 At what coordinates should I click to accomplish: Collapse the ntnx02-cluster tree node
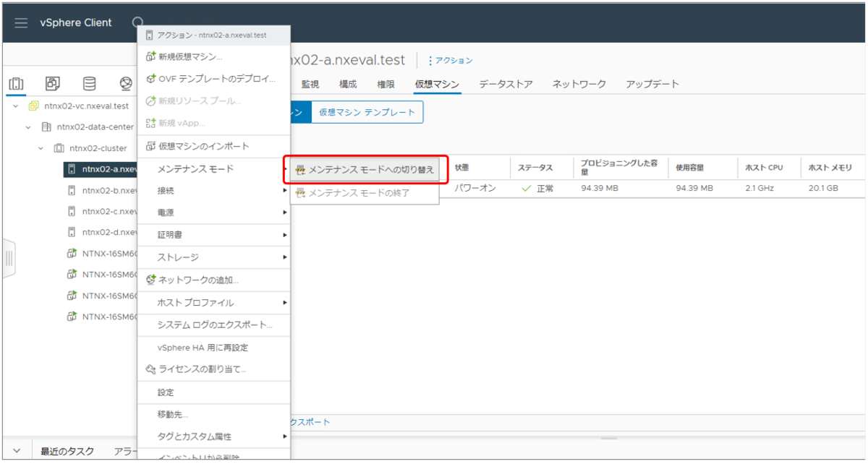pos(41,148)
